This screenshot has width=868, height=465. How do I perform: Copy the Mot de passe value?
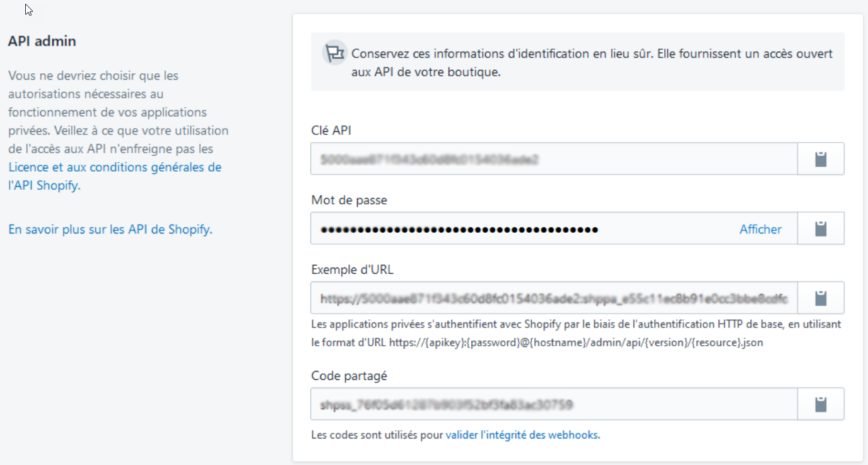(x=821, y=228)
